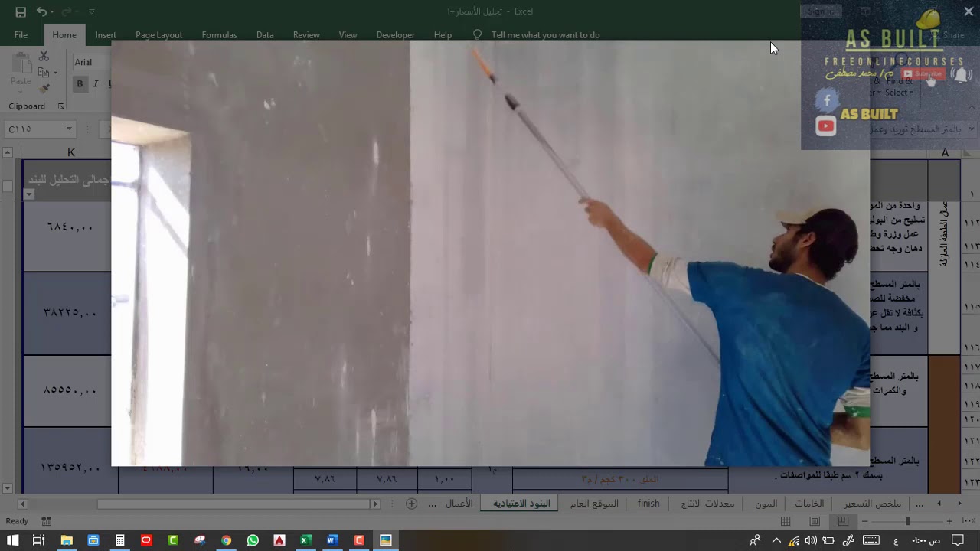Start macro recording from status bar
Viewport: 980px width, 551px height.
tap(46, 521)
